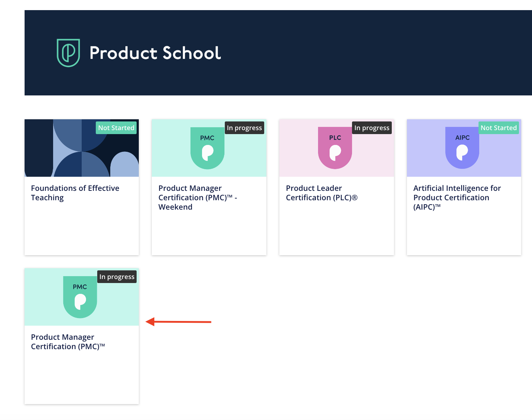This screenshot has width=532, height=420.
Task: Click the Foundations of Effective Teaching title
Action: point(75,193)
